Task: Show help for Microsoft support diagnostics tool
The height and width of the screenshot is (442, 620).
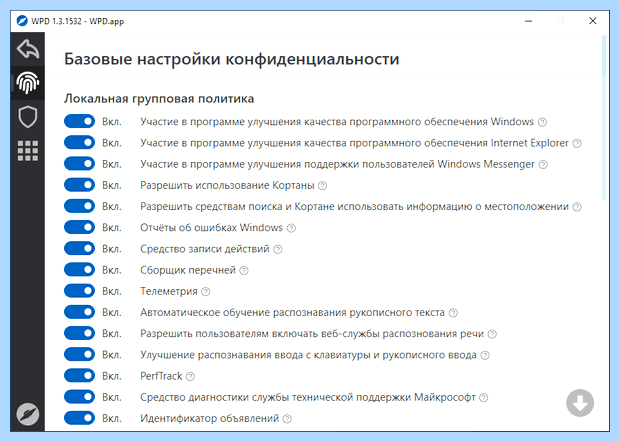Action: [484, 398]
